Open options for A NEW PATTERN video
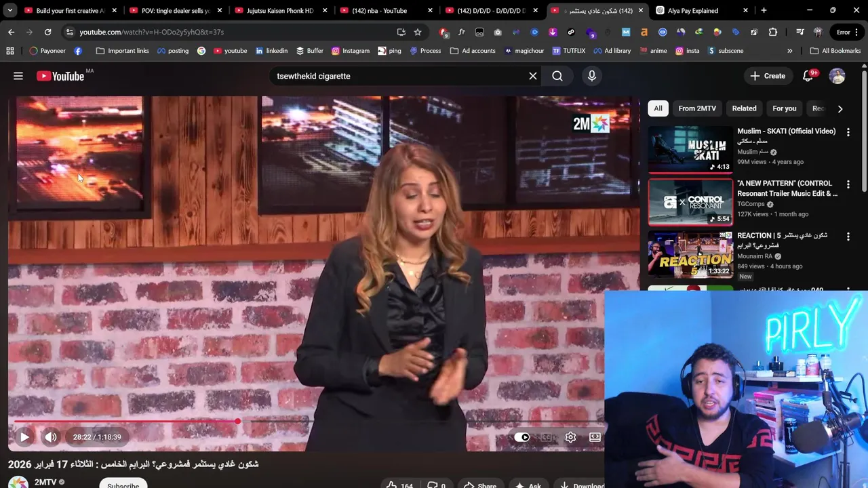868x488 pixels. pyautogui.click(x=848, y=184)
